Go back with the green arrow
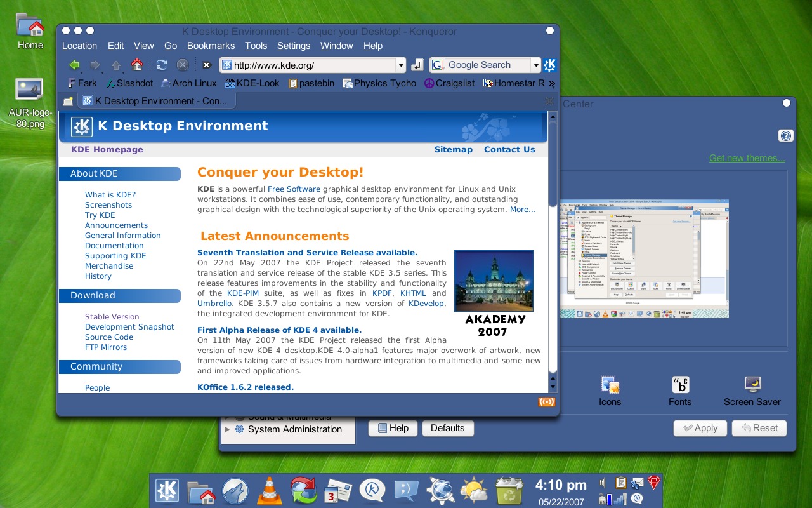 tap(74, 65)
